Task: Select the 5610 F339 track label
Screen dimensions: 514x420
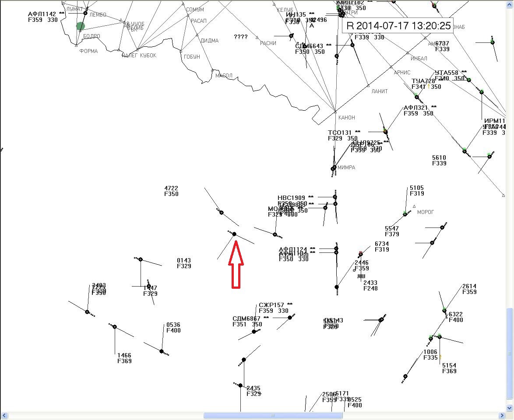Action: 439,161
